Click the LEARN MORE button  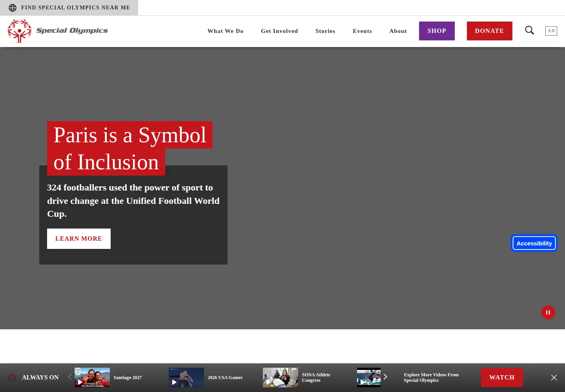(x=79, y=239)
